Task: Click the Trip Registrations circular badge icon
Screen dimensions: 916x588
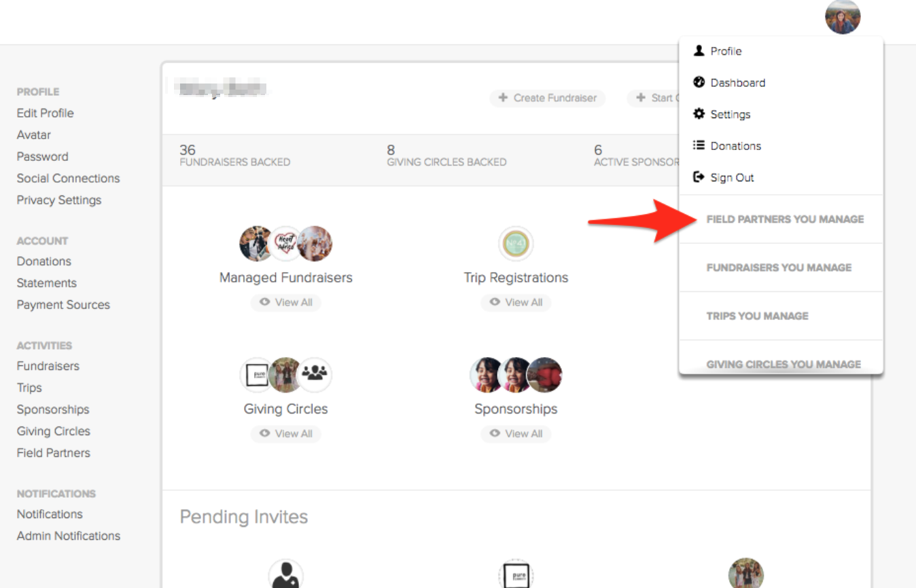Action: coord(516,244)
